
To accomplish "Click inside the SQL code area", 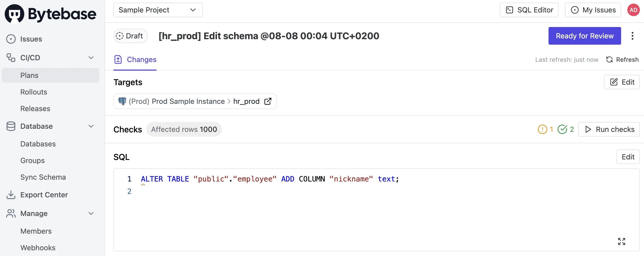I will coord(376,210).
